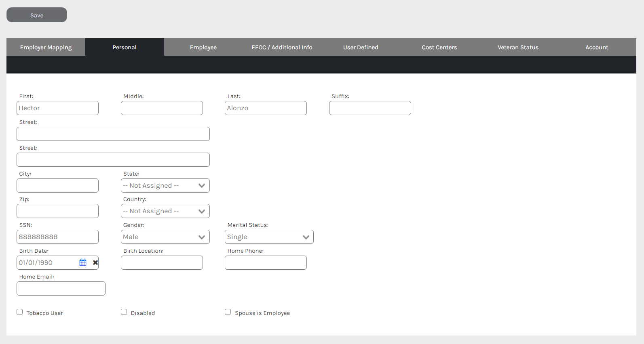
Task: View the Veteran Status tab
Action: coord(518,47)
